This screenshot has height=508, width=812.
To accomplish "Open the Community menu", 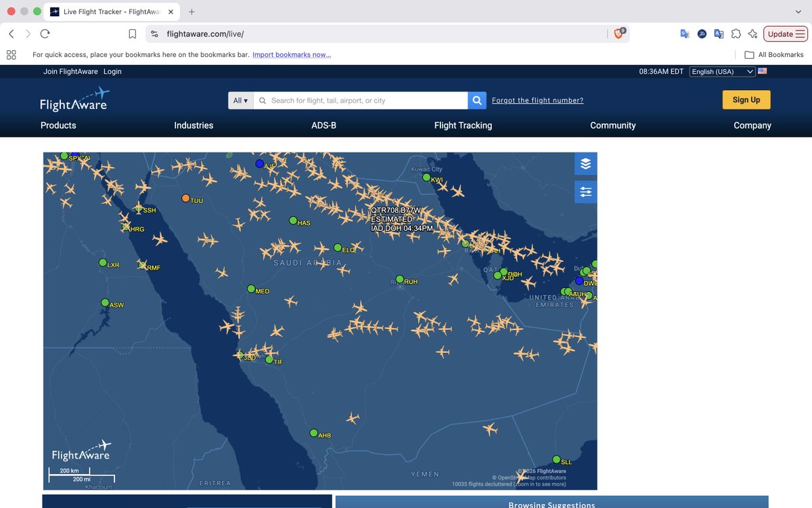I will [x=613, y=125].
